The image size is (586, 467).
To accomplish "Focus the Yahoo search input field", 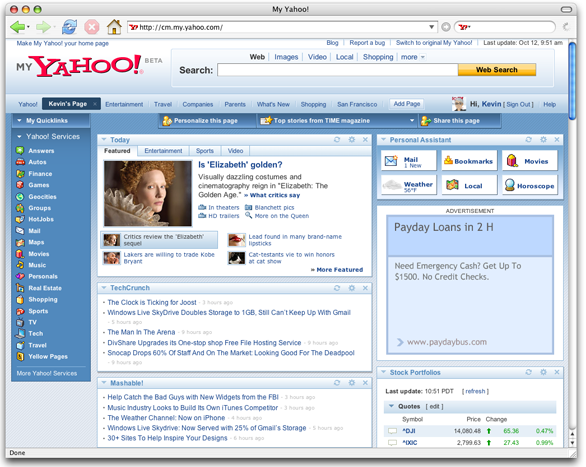I will tap(338, 70).
